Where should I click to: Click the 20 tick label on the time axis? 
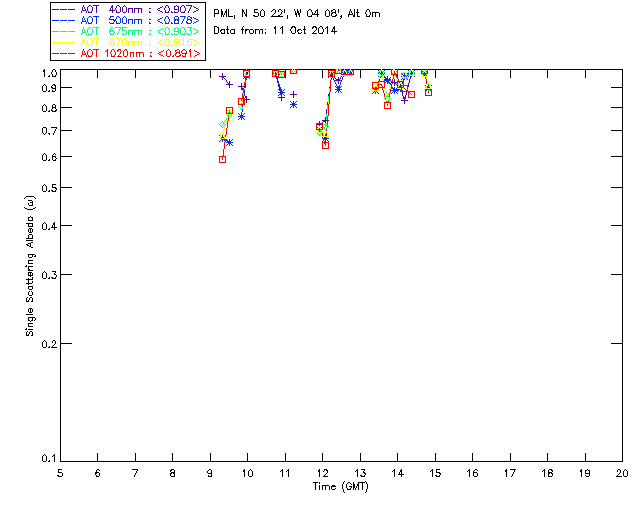point(622,472)
